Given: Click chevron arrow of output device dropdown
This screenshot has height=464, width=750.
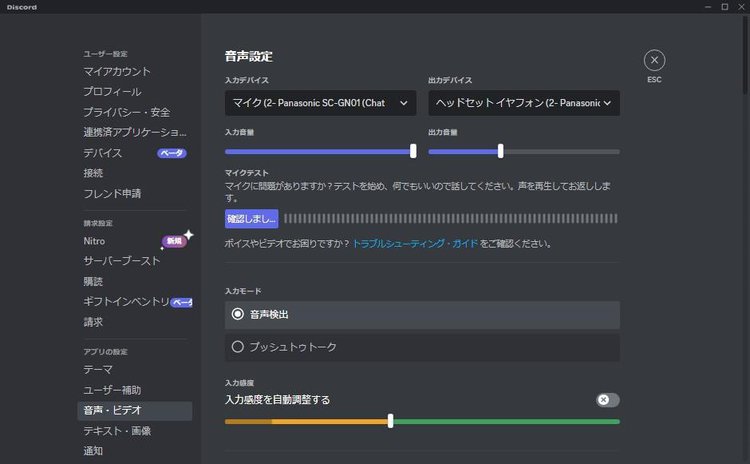Looking at the screenshot, I should (607, 103).
